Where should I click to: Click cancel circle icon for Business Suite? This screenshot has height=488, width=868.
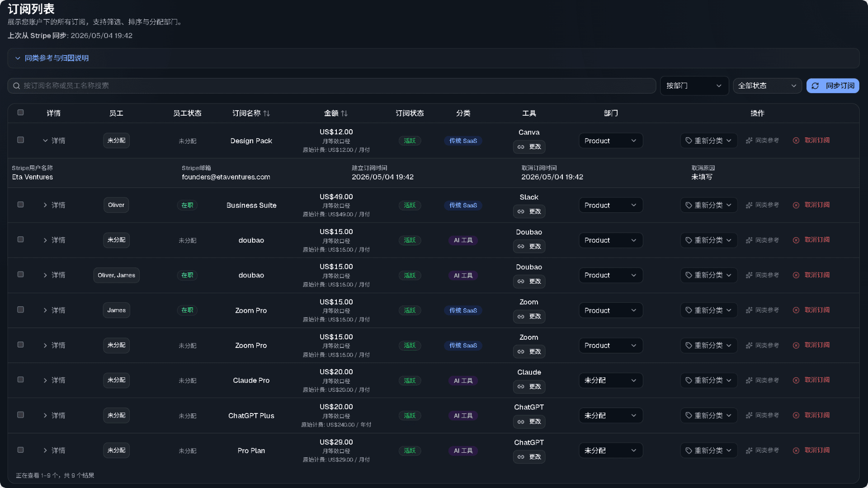pos(796,205)
